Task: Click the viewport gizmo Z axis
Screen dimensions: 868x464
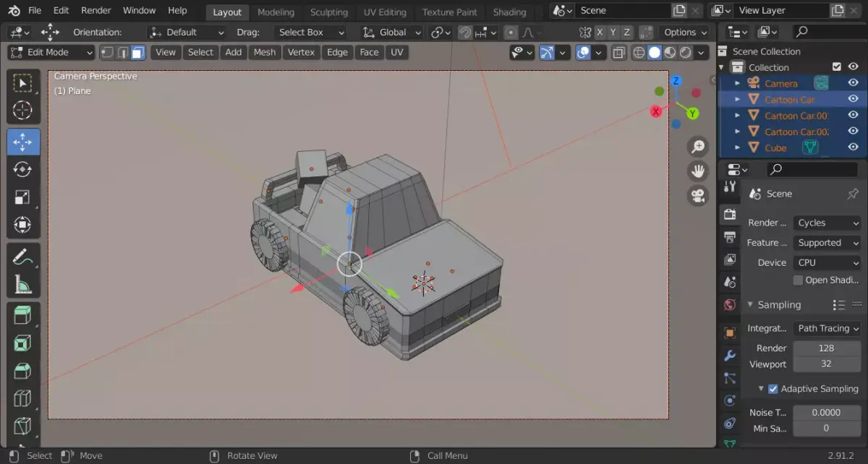Action: click(x=676, y=81)
